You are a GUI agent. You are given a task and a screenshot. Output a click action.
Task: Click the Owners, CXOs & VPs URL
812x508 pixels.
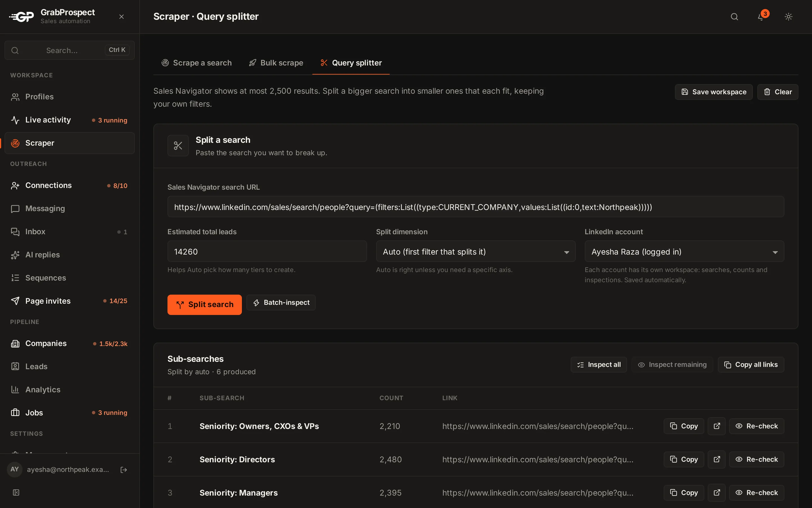click(x=538, y=426)
